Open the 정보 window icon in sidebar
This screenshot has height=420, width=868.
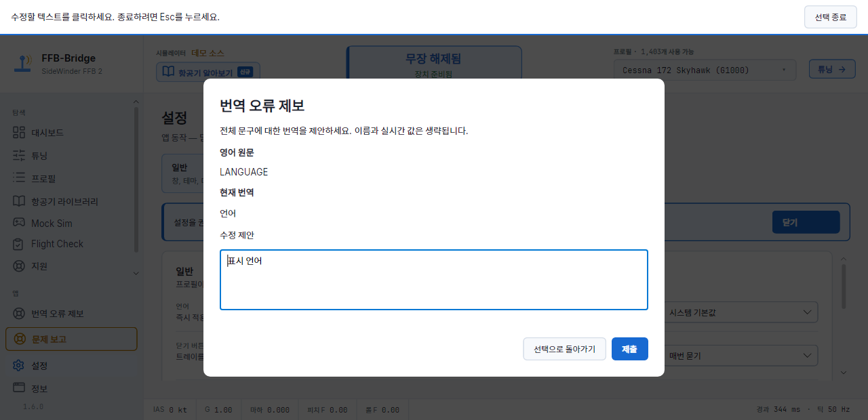19,388
